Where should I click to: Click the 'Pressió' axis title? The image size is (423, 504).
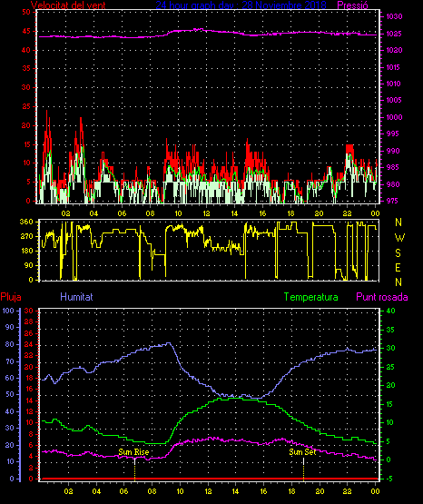353,5
